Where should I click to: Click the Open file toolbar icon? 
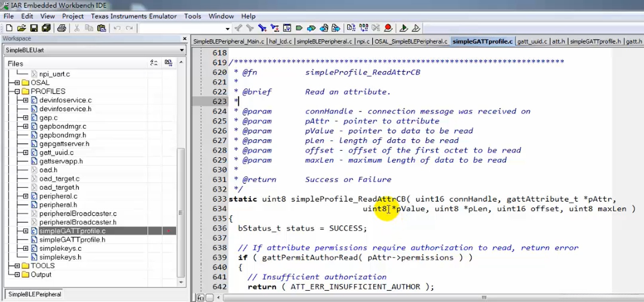click(22, 28)
